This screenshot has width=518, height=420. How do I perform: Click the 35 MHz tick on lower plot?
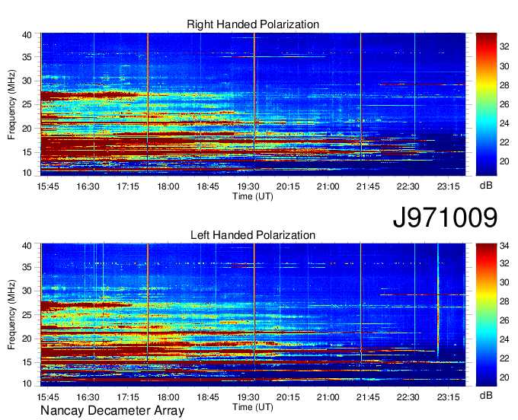(x=27, y=268)
